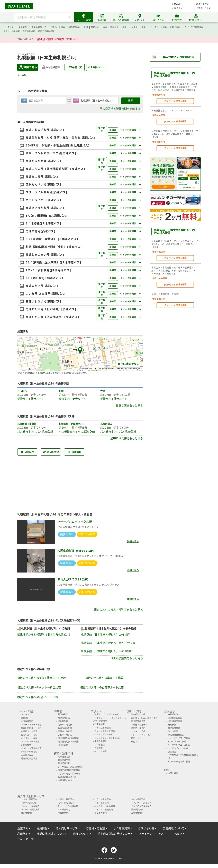Open the 大同生命ビル miredo photo thumbnail

[36, 560]
